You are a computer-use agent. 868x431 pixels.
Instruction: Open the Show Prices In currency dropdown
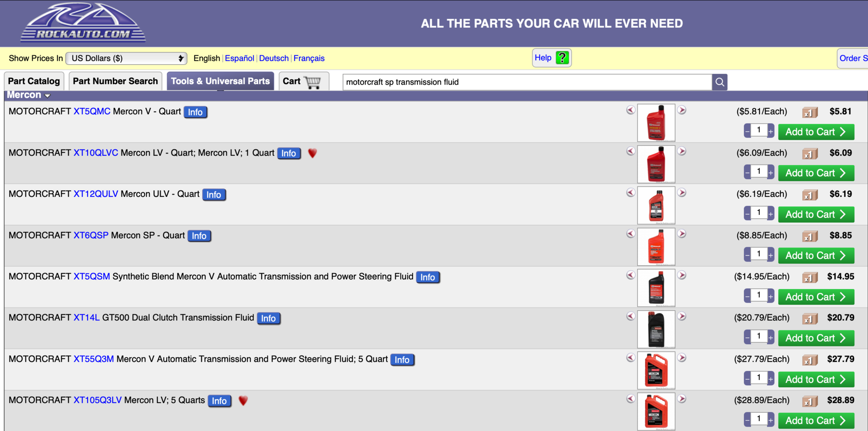(x=126, y=58)
